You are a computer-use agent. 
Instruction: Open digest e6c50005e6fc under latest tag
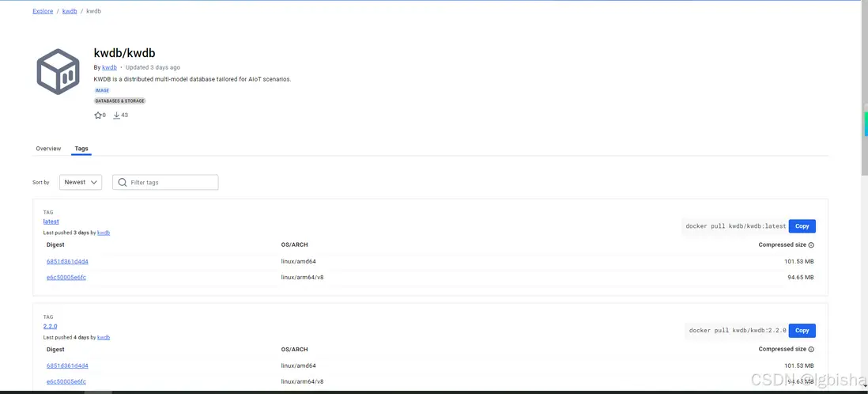click(x=66, y=277)
